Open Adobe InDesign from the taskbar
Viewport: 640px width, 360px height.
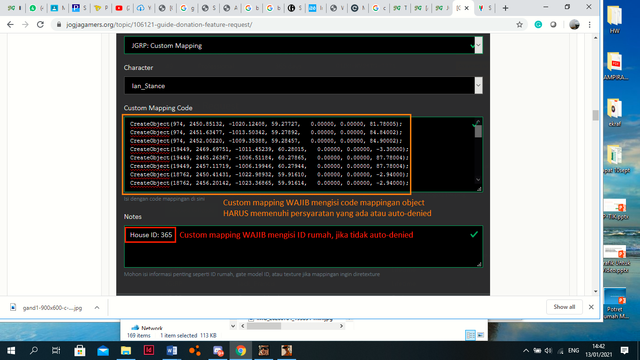149,351
